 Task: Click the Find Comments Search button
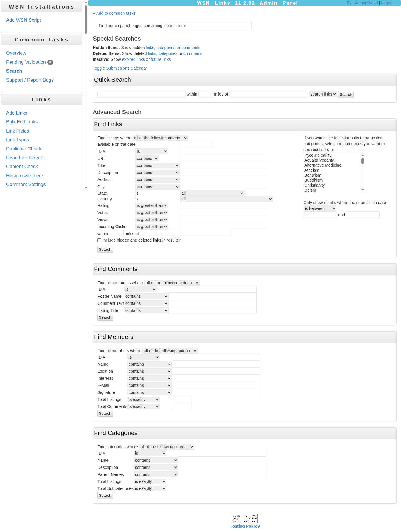[x=105, y=317]
